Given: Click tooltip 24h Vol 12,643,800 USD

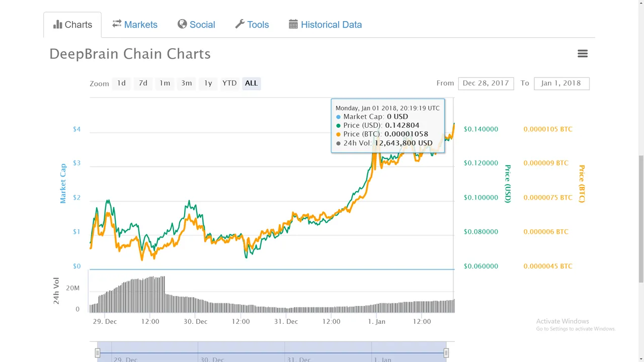Looking at the screenshot, I should pyautogui.click(x=404, y=143).
